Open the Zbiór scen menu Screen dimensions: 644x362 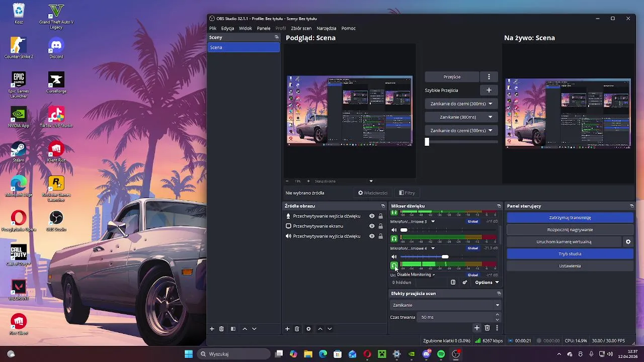pos(301,28)
